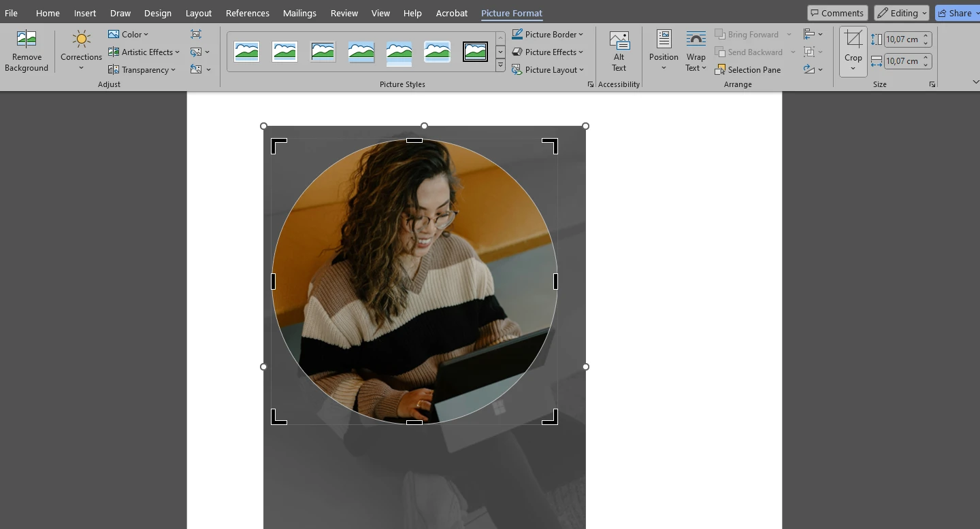Image resolution: width=980 pixels, height=529 pixels.
Task: Apply the double black frame picture style
Action: click(x=475, y=52)
